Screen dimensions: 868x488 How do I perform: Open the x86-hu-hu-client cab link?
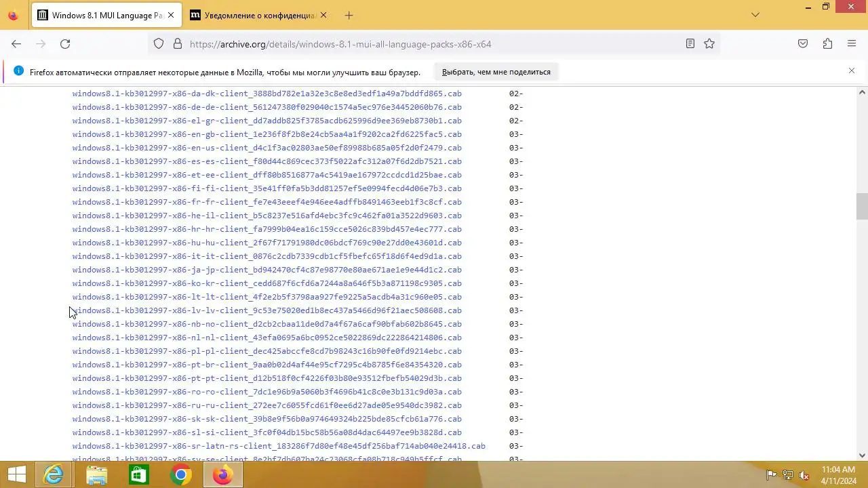point(267,243)
